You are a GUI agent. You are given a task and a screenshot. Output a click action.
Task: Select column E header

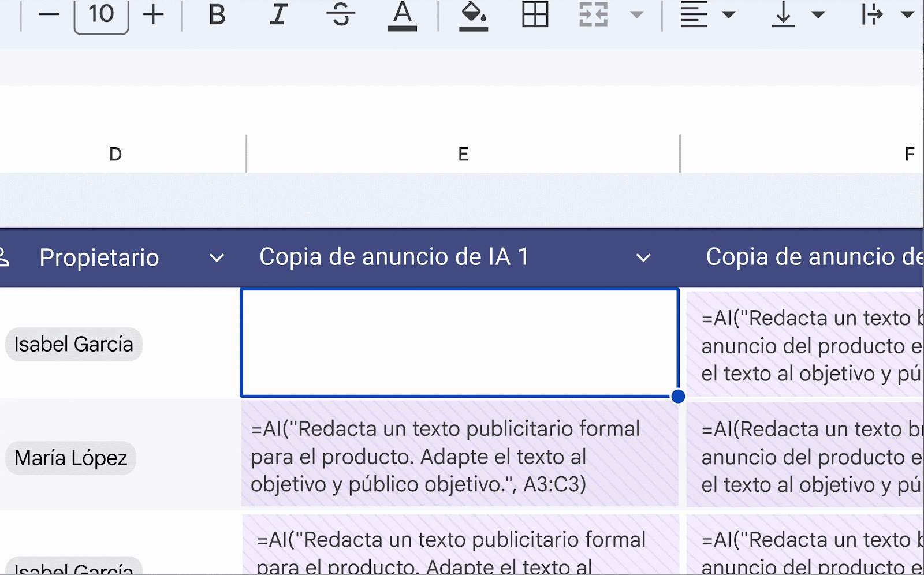[462, 154]
